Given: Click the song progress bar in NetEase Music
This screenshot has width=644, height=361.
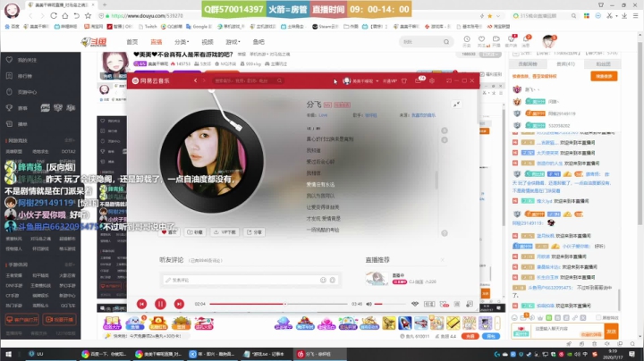Looking at the screenshot, I should pos(278,304).
